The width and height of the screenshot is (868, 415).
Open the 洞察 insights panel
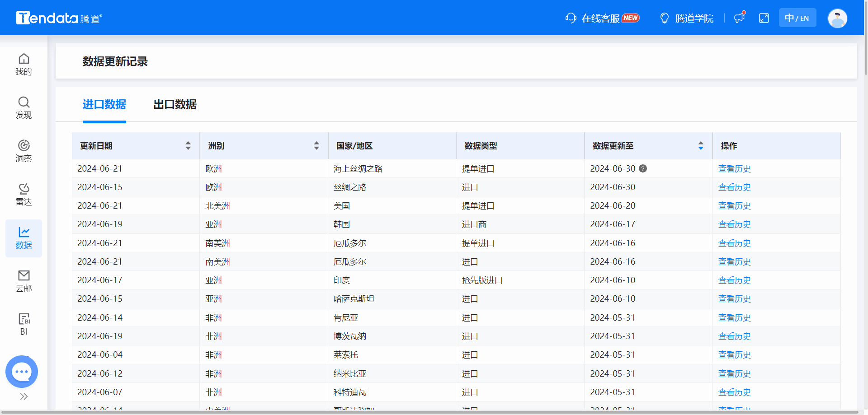coord(24,150)
